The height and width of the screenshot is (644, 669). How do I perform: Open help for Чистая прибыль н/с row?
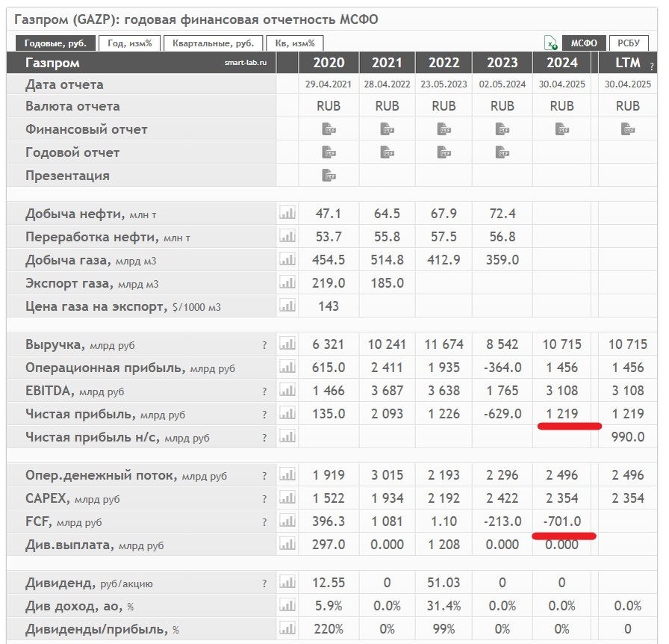[264, 438]
